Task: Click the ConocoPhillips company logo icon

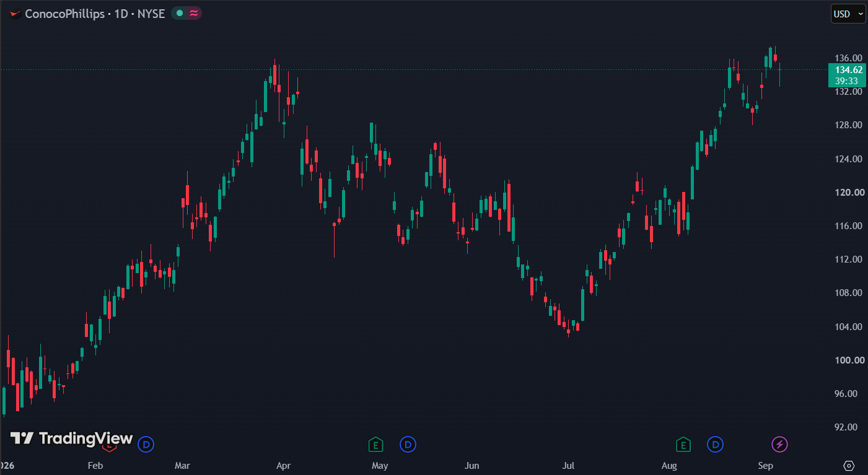Action: coord(15,14)
